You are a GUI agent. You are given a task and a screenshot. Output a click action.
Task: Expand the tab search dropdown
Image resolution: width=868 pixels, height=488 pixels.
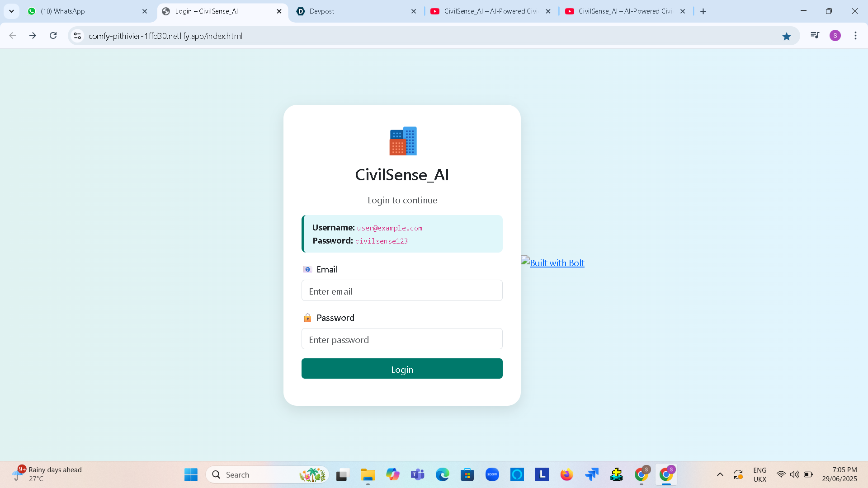coord(11,11)
